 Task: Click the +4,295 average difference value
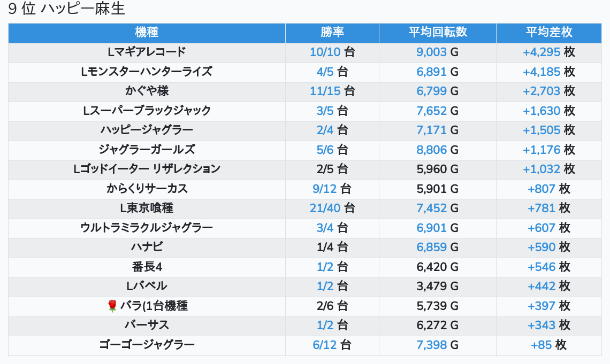542,52
